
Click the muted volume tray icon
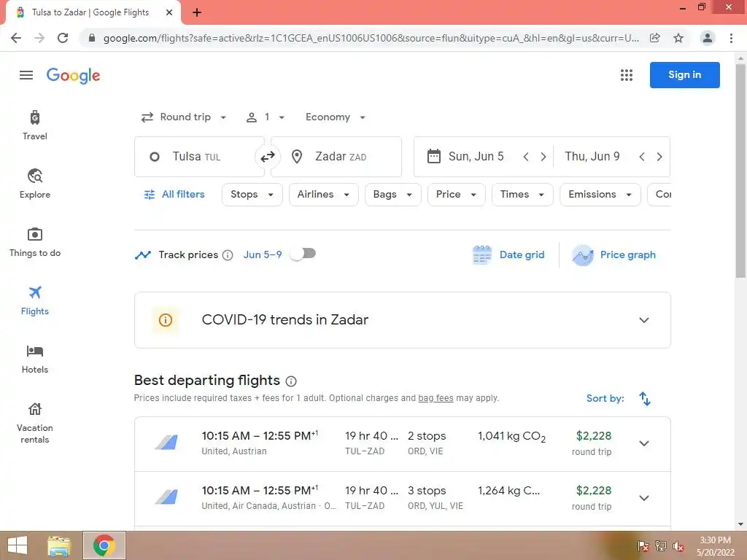[678, 545]
